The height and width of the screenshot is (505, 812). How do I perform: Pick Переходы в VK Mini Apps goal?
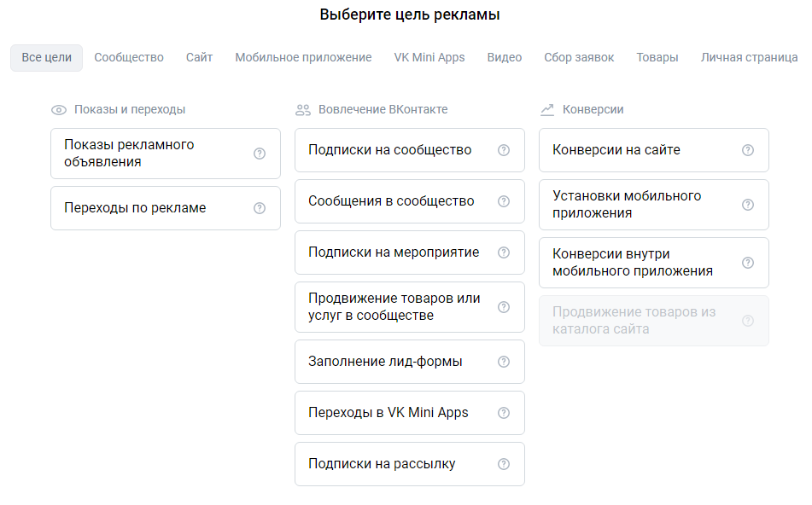pos(388,413)
